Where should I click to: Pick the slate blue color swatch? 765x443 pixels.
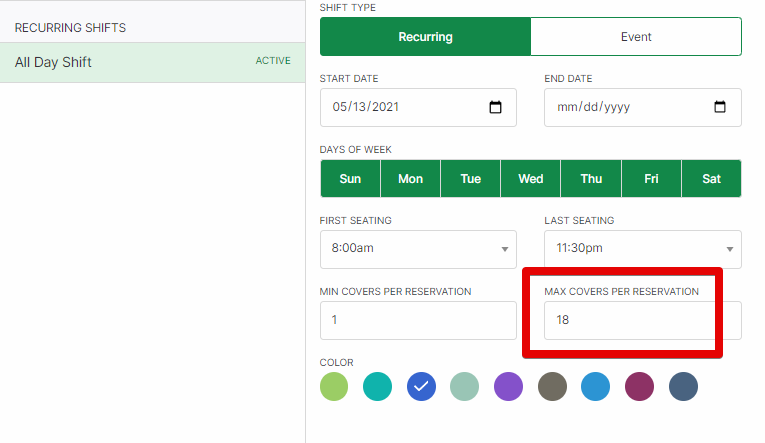pyautogui.click(x=683, y=386)
